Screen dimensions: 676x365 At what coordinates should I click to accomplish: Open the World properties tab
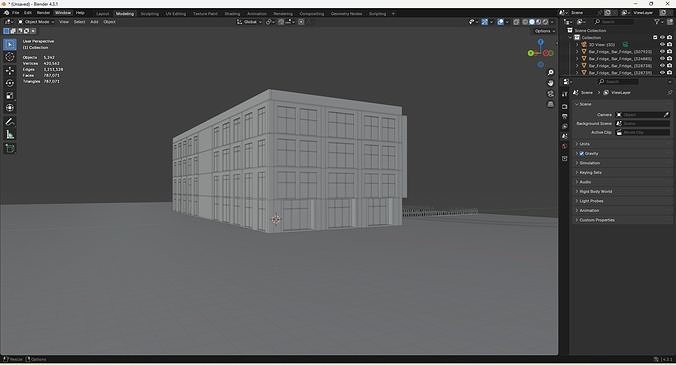pyautogui.click(x=565, y=147)
